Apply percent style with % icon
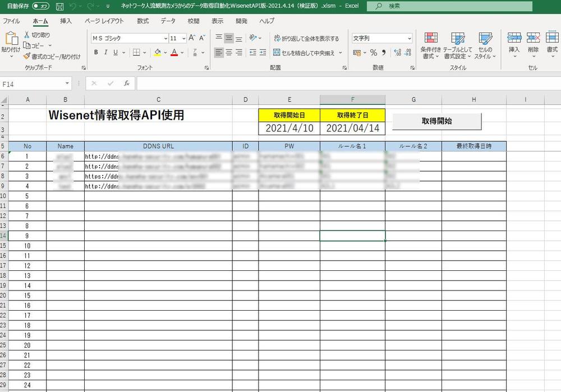The height and width of the screenshot is (392, 561). tap(374, 53)
